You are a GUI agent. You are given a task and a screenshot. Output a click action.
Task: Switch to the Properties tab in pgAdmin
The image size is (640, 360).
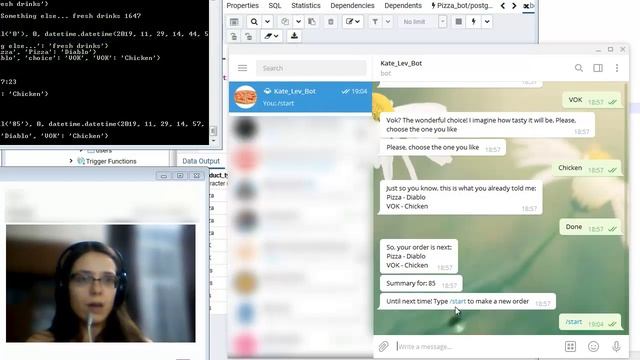pyautogui.click(x=242, y=5)
